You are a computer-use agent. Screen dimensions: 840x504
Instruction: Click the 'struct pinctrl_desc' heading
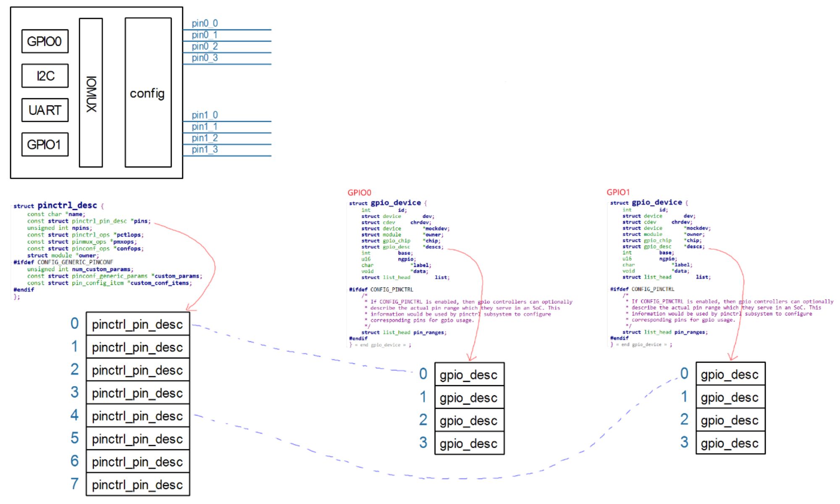click(58, 205)
